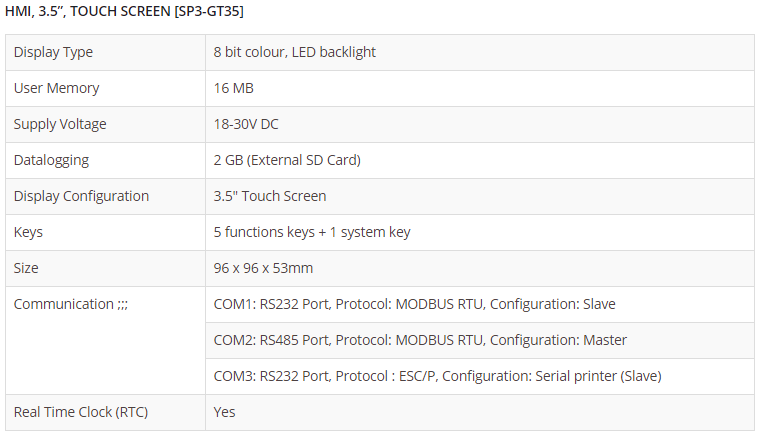The image size is (759, 436).
Task: Click the HMI 3.5" Touch Screen SP3-GT35 heading
Action: pyautogui.click(x=125, y=11)
